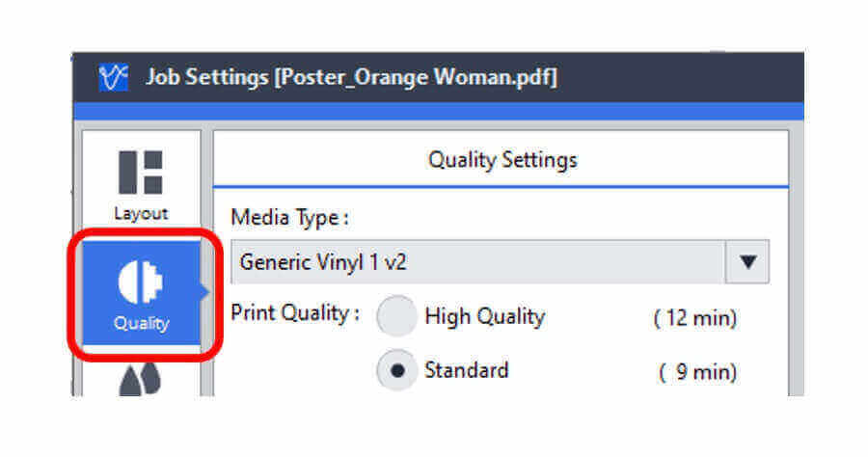This screenshot has width=868, height=457.
Task: Click the Layout tab label
Action: [x=141, y=214]
